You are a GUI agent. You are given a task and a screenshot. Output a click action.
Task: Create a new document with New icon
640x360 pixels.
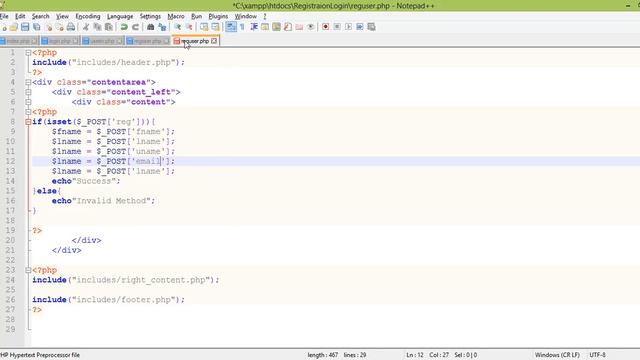pyautogui.click(x=3, y=27)
